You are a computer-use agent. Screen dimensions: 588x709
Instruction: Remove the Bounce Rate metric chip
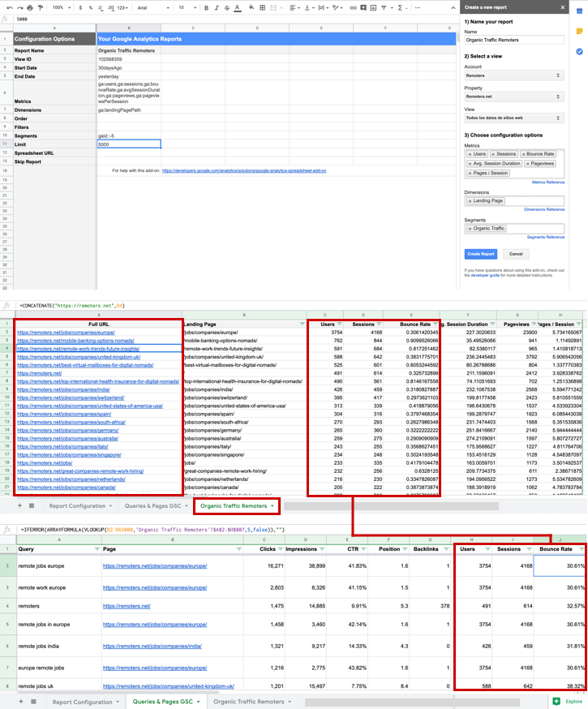click(523, 154)
